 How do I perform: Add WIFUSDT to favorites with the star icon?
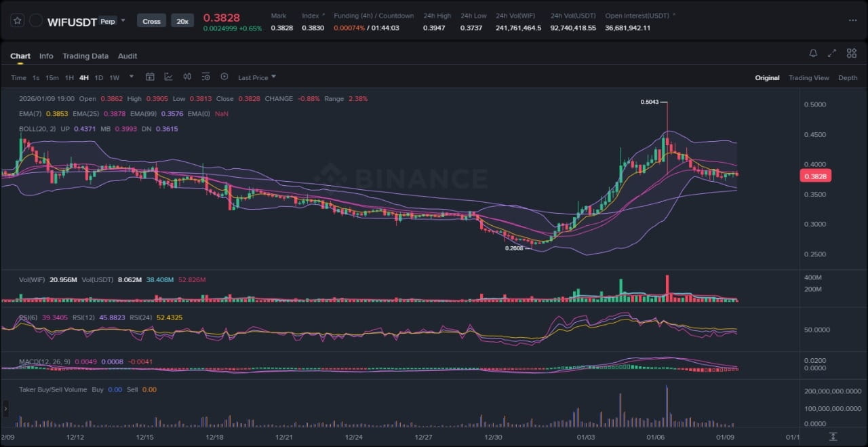coord(17,21)
